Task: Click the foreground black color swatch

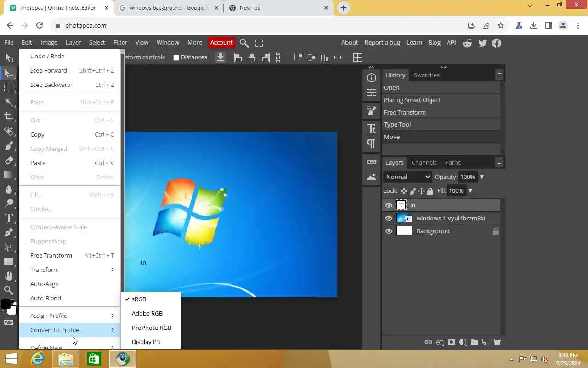Action: (6, 304)
